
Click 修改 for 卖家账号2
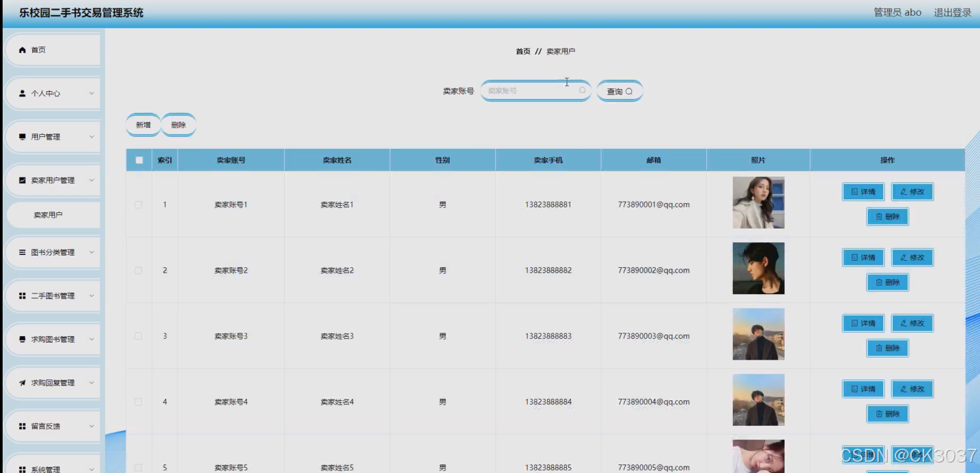pyautogui.click(x=913, y=257)
